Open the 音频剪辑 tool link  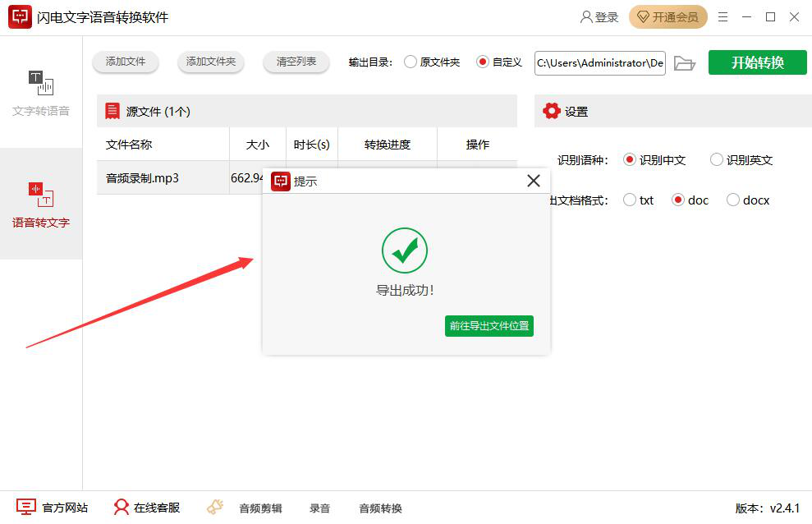tap(260, 508)
